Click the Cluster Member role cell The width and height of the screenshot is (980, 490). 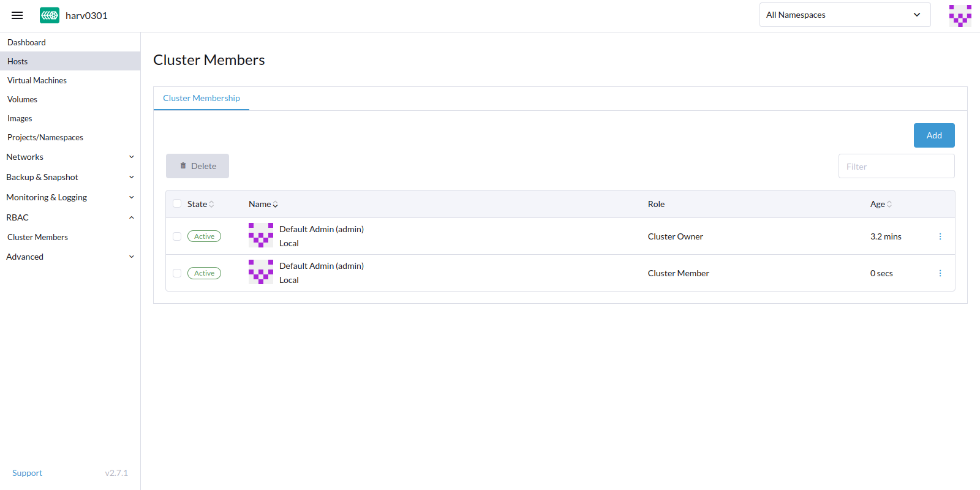679,273
